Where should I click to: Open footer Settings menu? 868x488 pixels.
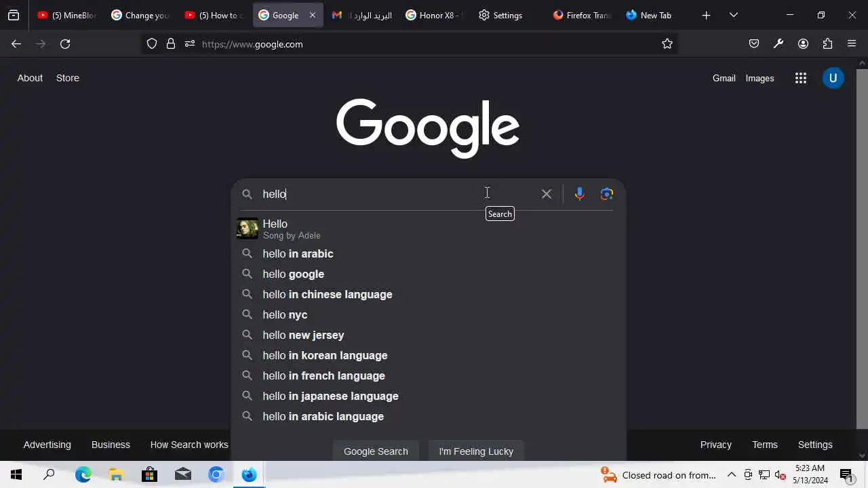(x=815, y=445)
